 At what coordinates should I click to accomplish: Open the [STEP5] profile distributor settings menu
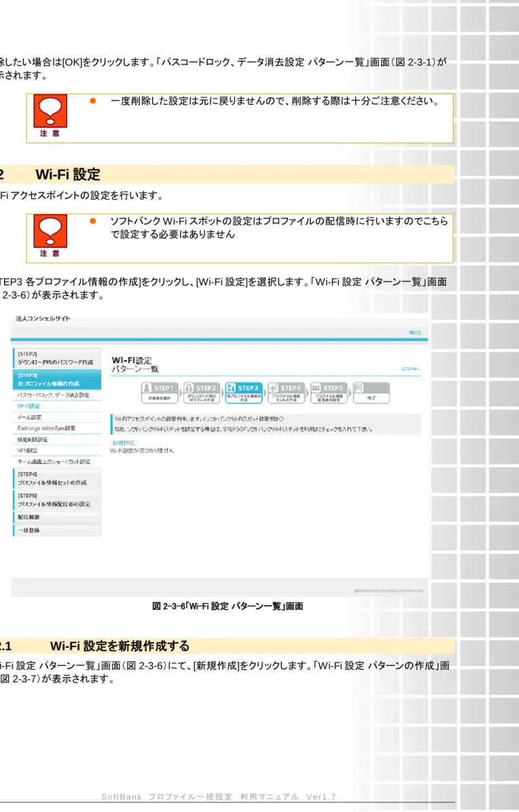click(x=57, y=500)
